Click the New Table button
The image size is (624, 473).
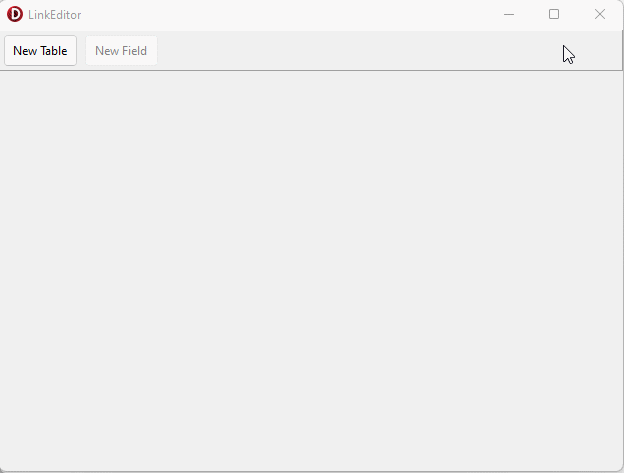[x=40, y=51]
